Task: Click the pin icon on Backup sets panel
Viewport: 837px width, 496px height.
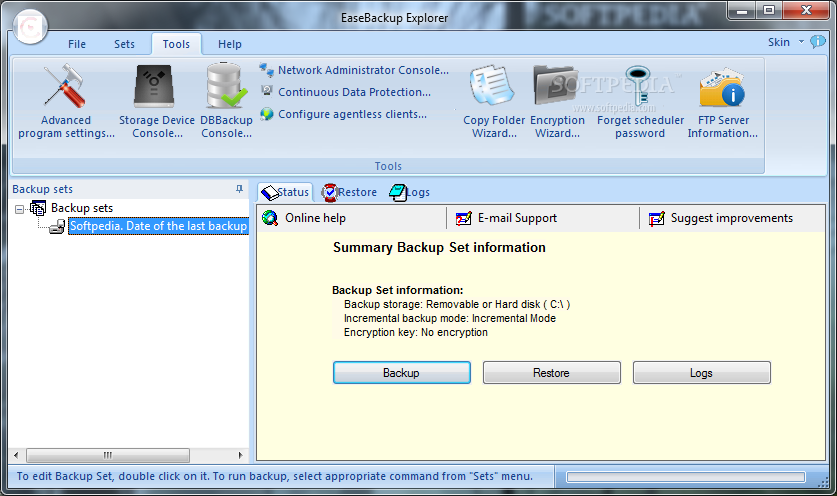Action: click(x=239, y=188)
